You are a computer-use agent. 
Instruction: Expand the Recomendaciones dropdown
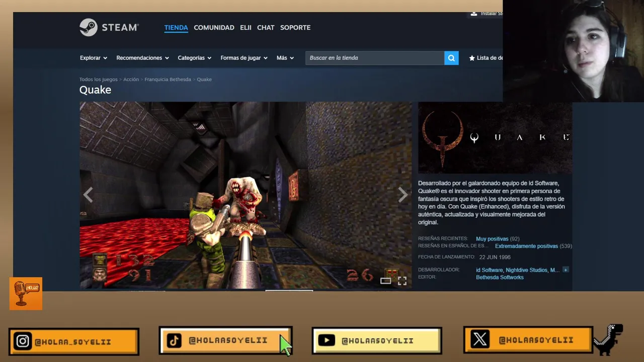coord(142,58)
